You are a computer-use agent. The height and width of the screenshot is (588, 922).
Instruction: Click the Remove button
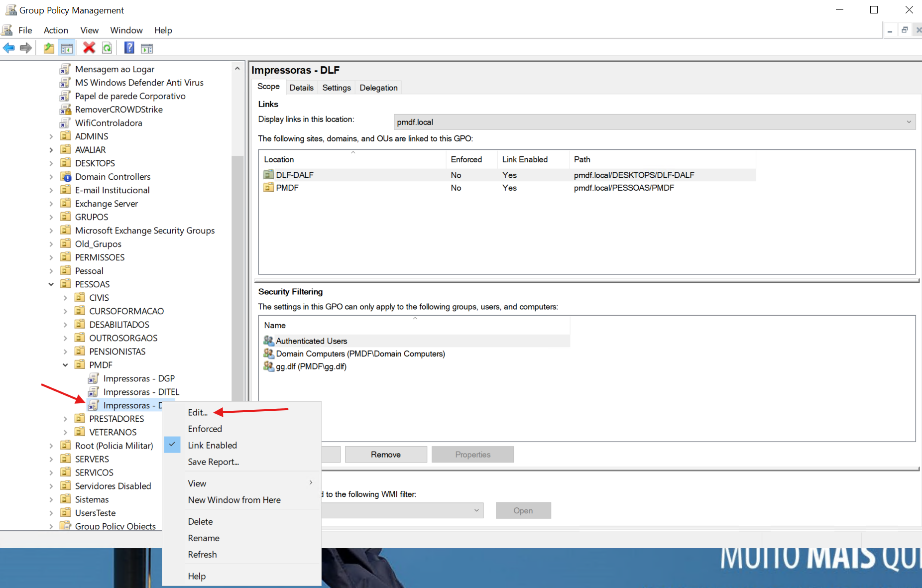(x=385, y=455)
